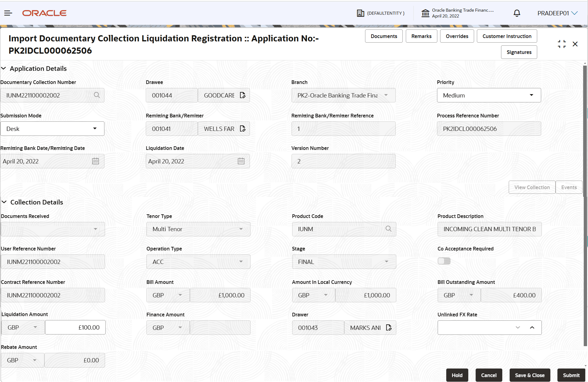
Task: View details of Drawer MARKS ANI
Action: [x=389, y=327]
